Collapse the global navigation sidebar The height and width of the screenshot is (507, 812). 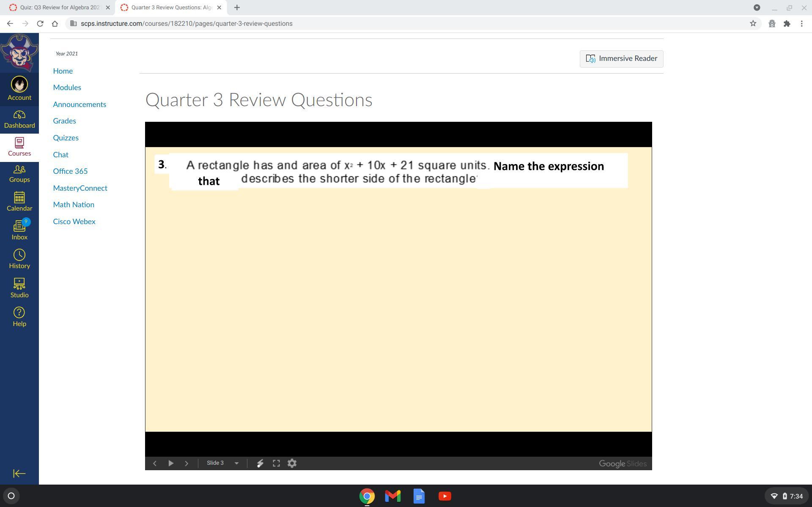pyautogui.click(x=19, y=474)
